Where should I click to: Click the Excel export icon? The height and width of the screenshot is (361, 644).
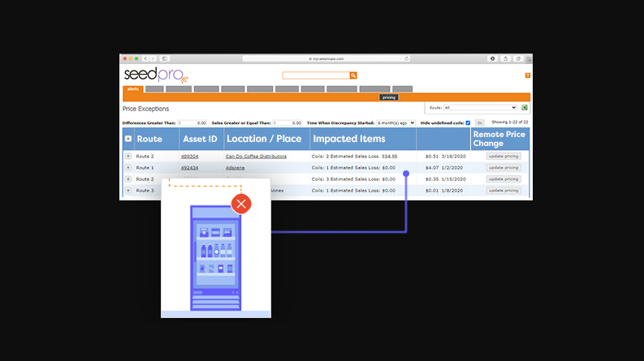pyautogui.click(x=525, y=107)
